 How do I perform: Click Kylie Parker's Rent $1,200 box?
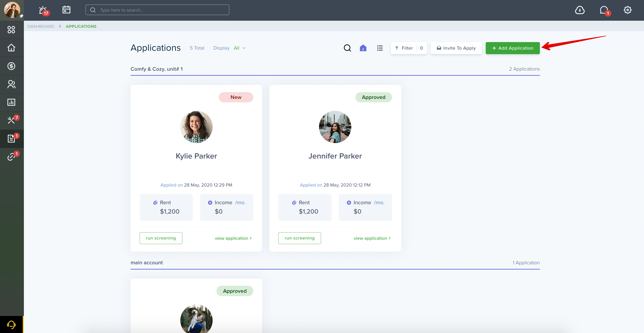pyautogui.click(x=166, y=207)
